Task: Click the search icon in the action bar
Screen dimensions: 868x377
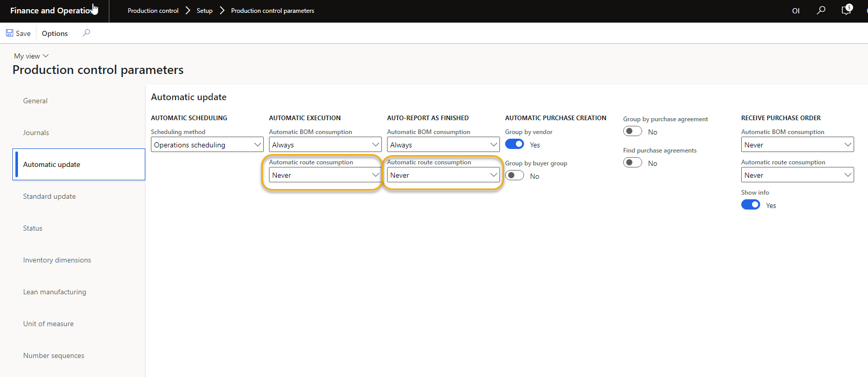Action: (86, 33)
